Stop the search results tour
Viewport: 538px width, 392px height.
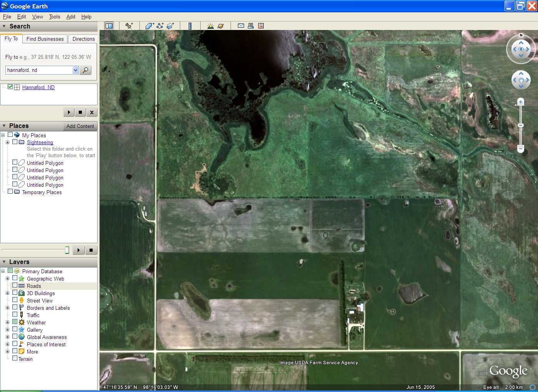click(x=80, y=112)
